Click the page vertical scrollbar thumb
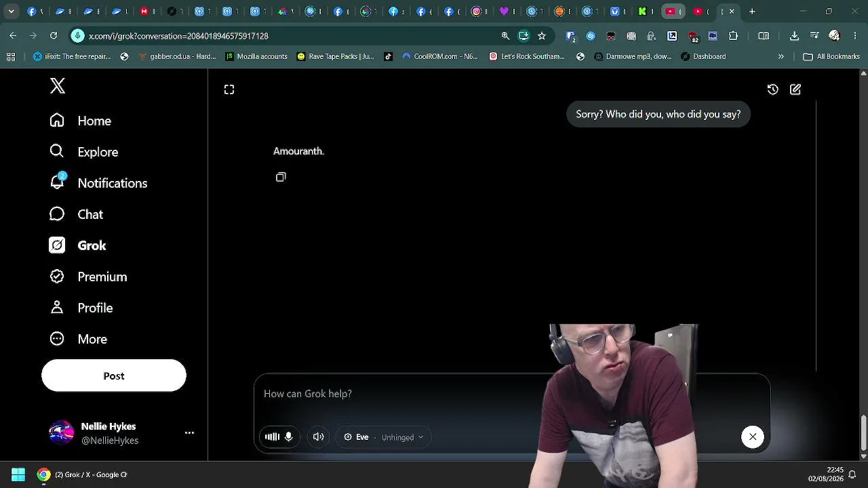868x488 pixels. pos(863,431)
